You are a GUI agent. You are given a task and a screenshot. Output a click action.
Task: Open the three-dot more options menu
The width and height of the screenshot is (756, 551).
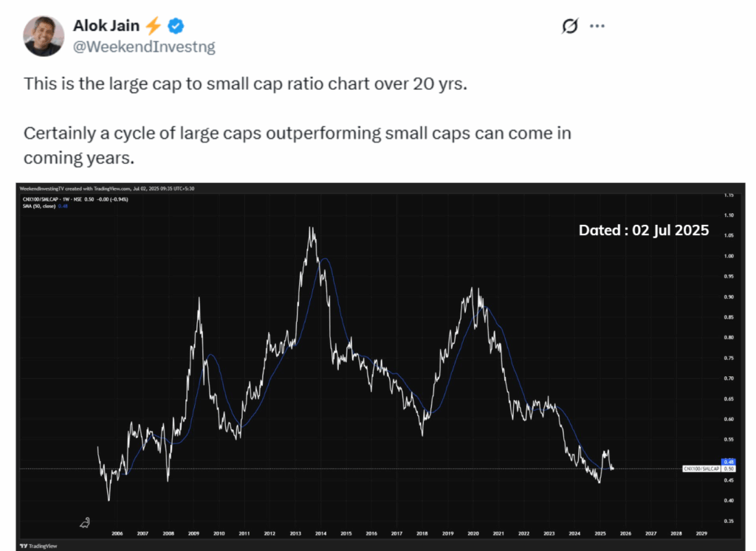(x=597, y=26)
